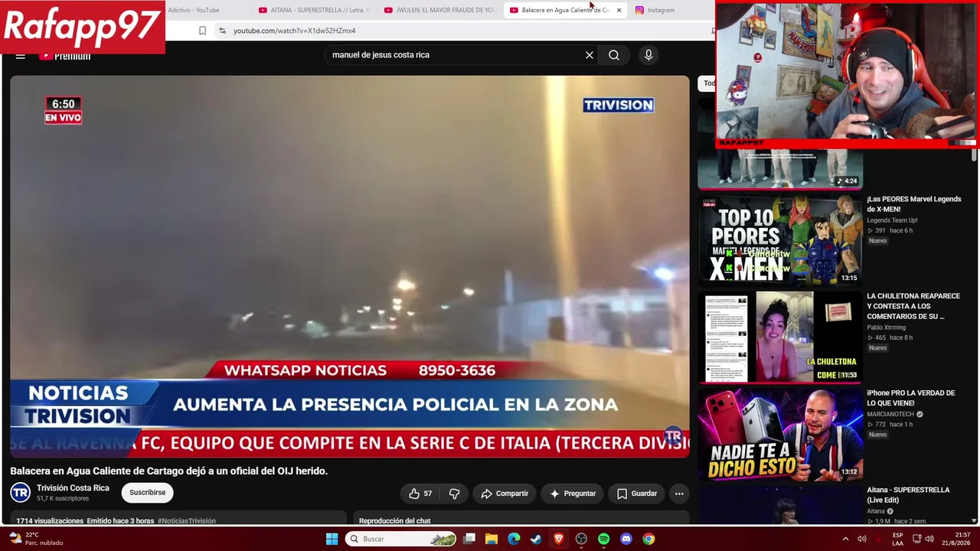
Task: Open the Trivisión Costa Rica channel avatar
Action: [20, 493]
